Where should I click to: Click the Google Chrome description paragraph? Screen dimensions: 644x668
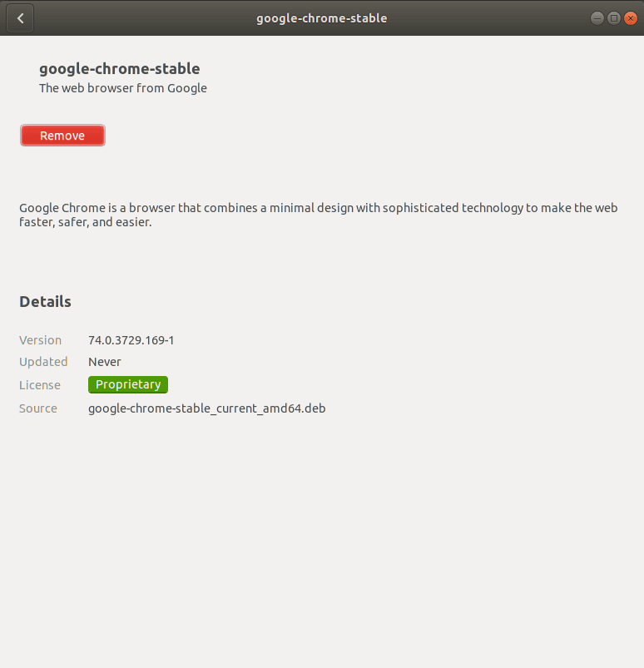click(319, 215)
